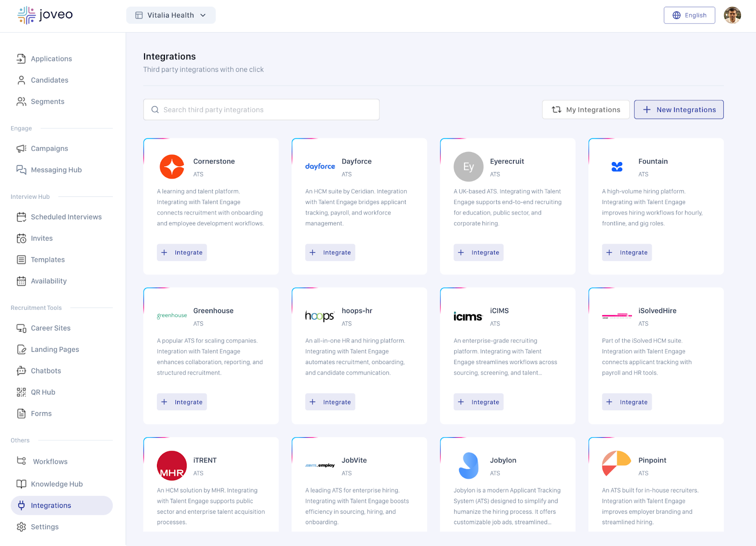Viewport: 756px width, 546px height.
Task: Select the Campaigns megaphone icon
Action: click(21, 148)
